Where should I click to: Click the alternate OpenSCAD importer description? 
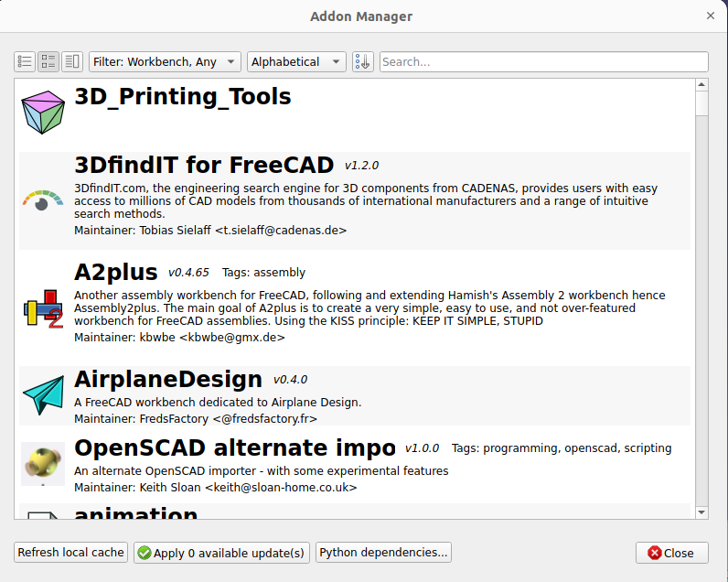[262, 471]
